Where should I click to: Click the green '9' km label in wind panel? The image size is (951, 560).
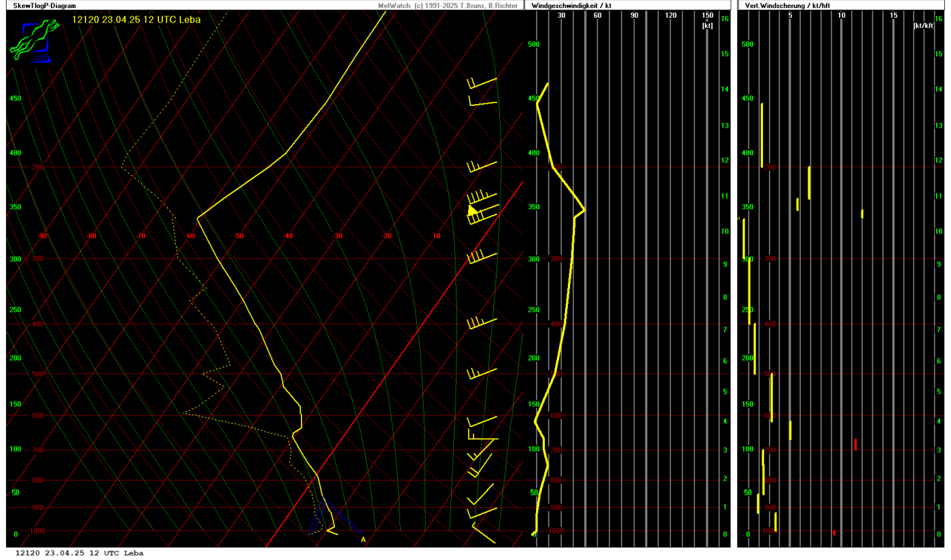[x=725, y=264]
